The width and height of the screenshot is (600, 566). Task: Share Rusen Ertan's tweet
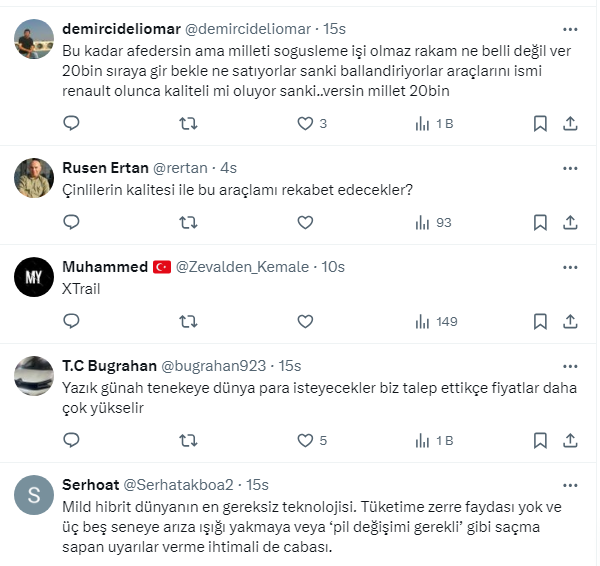(x=570, y=222)
